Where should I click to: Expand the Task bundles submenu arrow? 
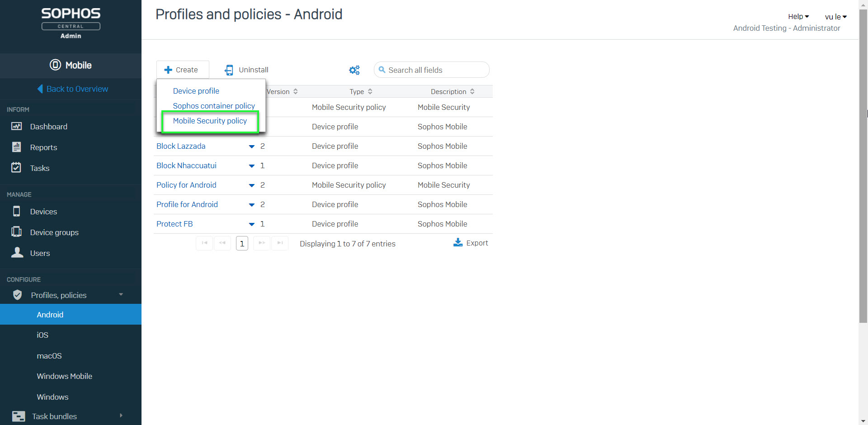121,416
